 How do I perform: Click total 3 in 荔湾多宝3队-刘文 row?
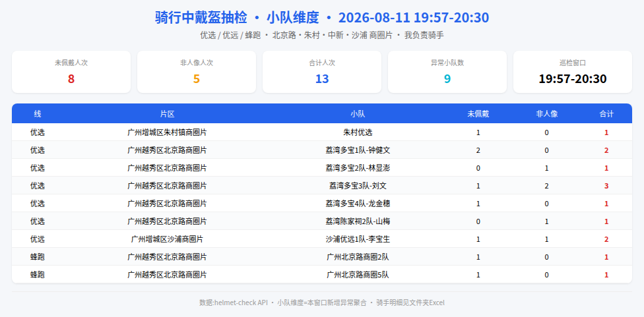(606, 186)
